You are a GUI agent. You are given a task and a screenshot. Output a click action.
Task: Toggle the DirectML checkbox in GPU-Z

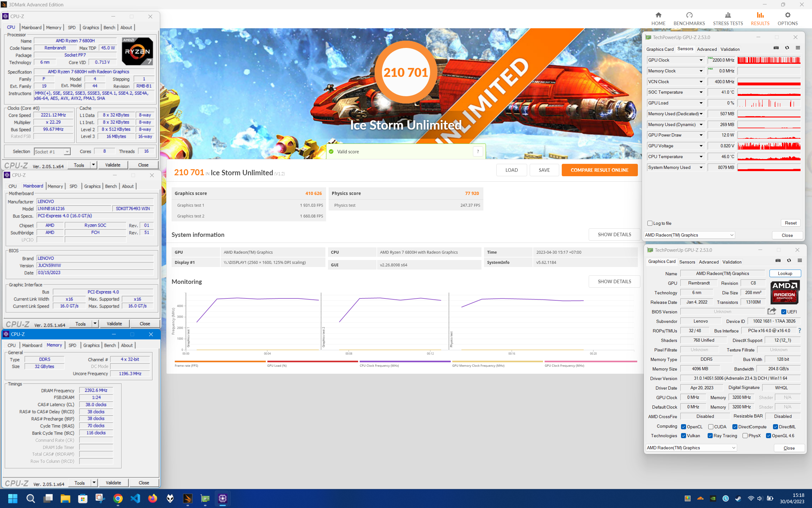tap(776, 427)
